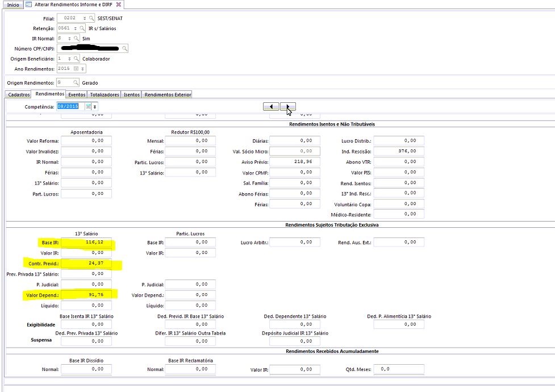Expand the Competência dropdown arrow
555x392 pixels.
pos(94,107)
